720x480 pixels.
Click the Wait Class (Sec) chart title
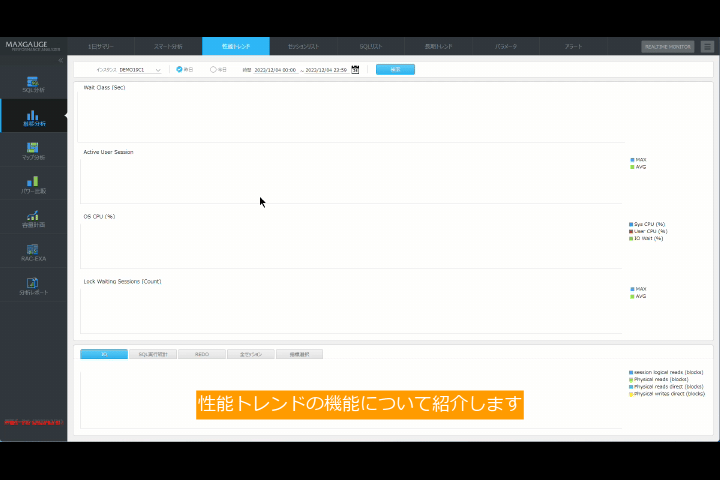(x=104, y=87)
